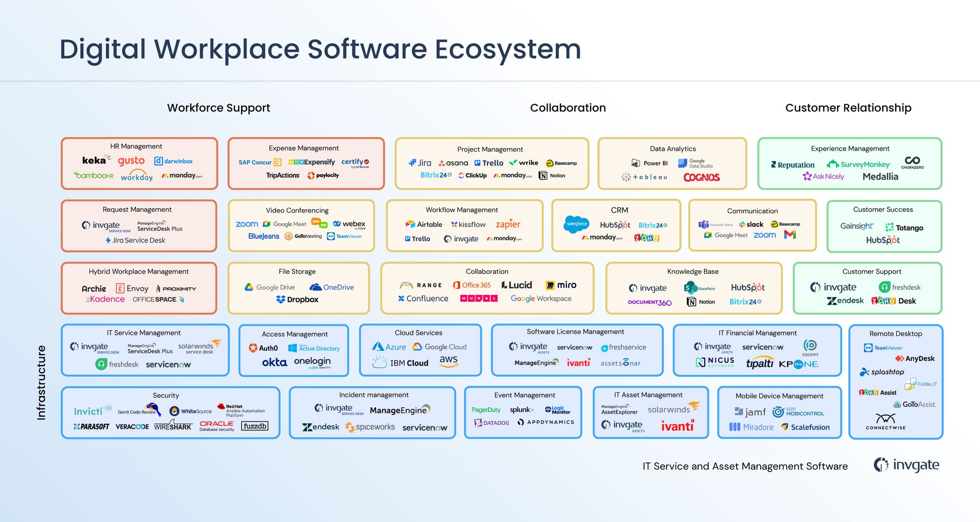Open the Wireshark logo in Security

click(174, 427)
